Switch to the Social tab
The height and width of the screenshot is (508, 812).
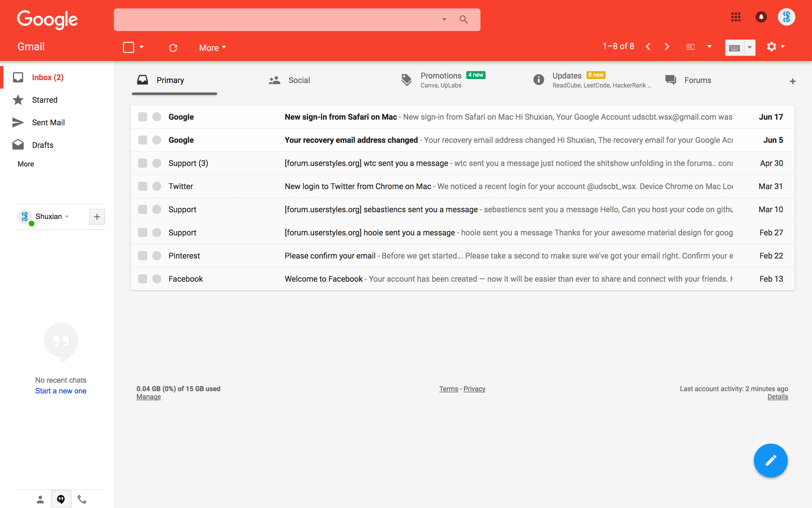click(289, 80)
